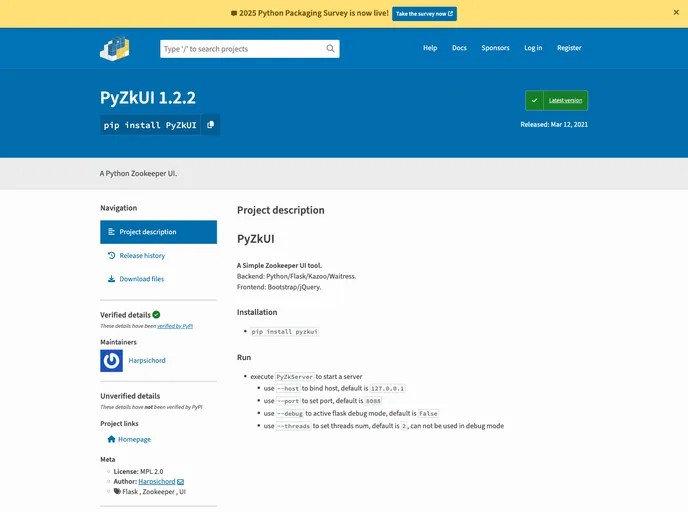Viewport: 688px width, 512px height.
Task: Click the 'pip install pyzkui' code snippet
Action: point(284,332)
